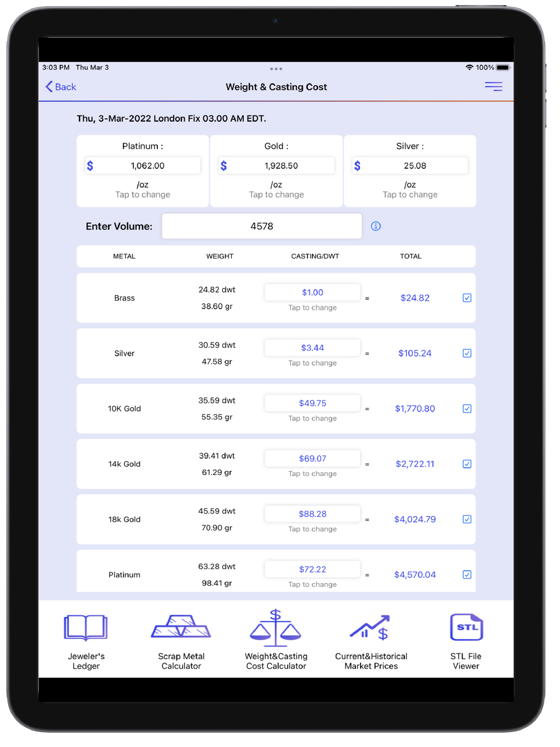Open Jeweler's Ledger book icon

point(86,627)
